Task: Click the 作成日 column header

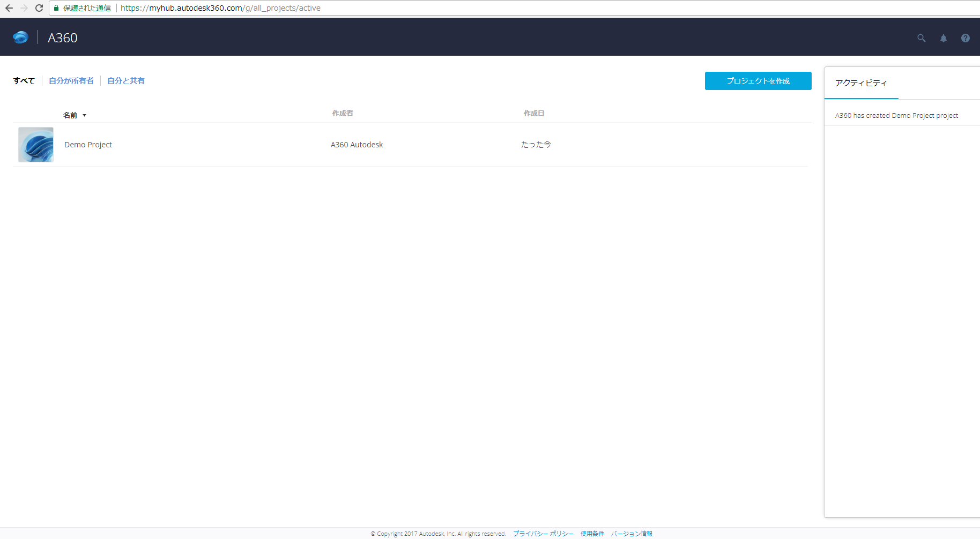Action: pos(534,113)
